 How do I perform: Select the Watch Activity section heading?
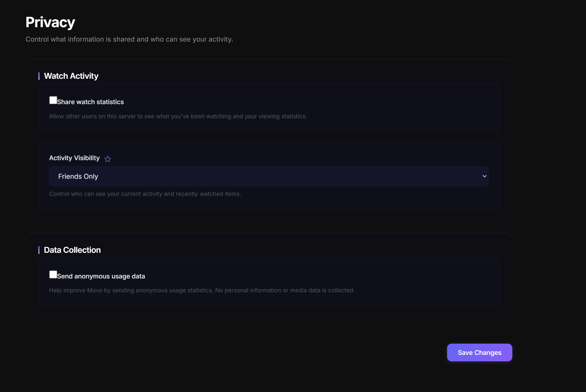(71, 76)
